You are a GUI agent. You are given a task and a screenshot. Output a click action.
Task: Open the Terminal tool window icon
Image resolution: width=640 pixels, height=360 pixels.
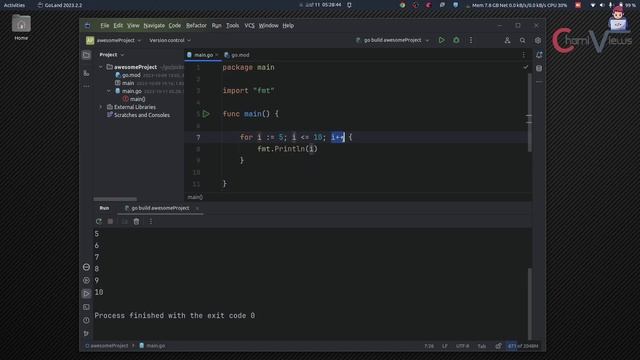[x=86, y=307]
